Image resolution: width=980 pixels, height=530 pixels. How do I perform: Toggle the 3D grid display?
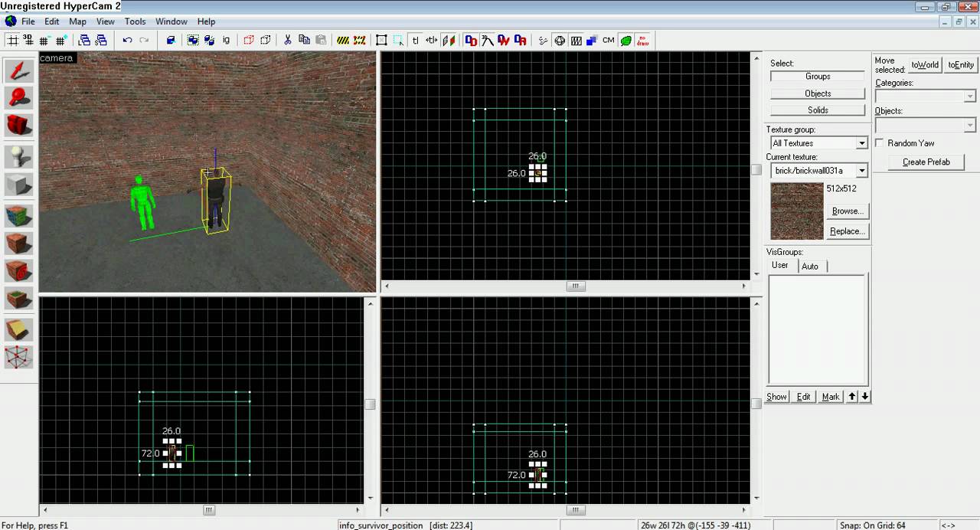[x=28, y=40]
